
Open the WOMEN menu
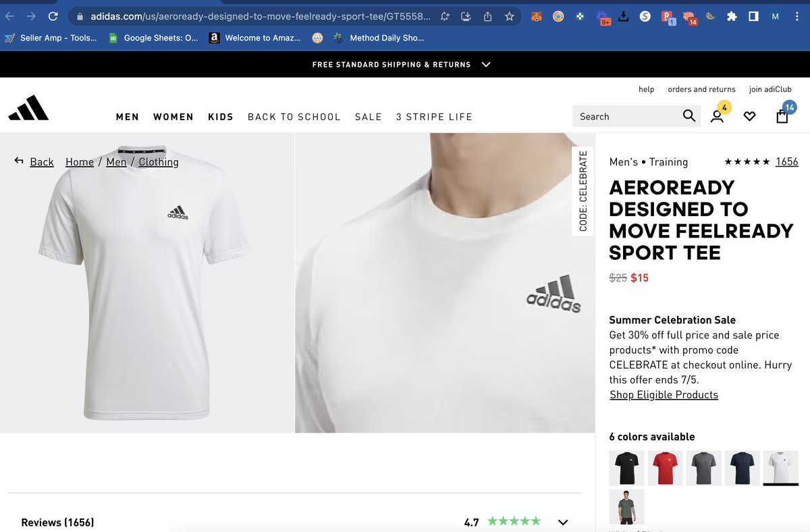[173, 117]
